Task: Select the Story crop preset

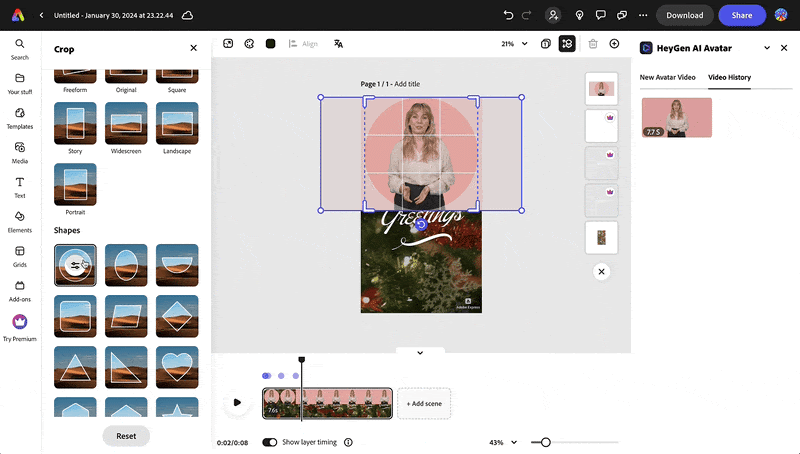Action: point(75,123)
